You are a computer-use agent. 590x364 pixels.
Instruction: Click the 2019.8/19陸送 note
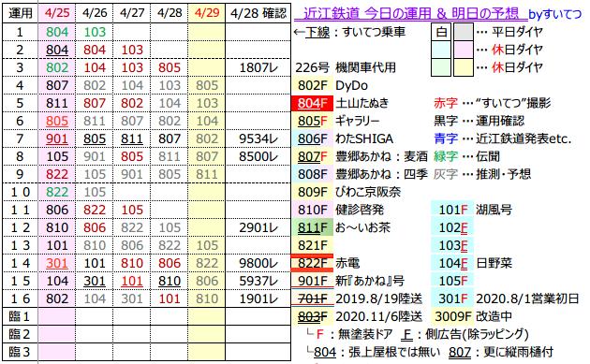coord(379,298)
